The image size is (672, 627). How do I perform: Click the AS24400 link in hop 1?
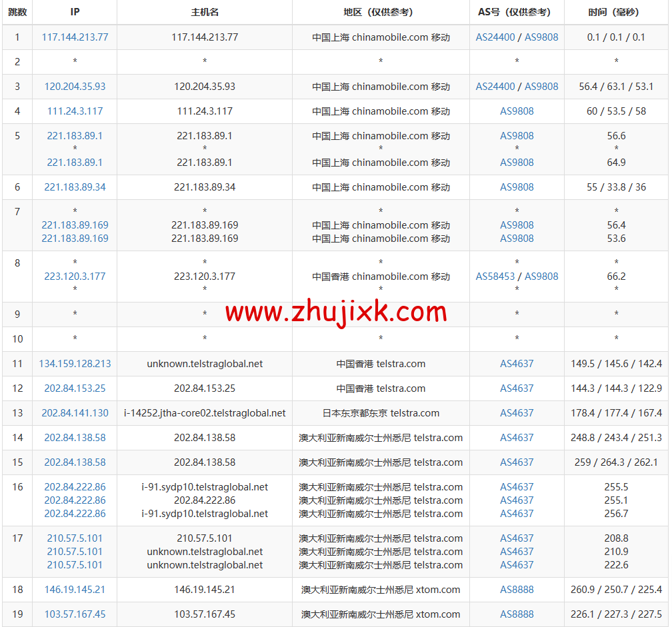pos(494,37)
